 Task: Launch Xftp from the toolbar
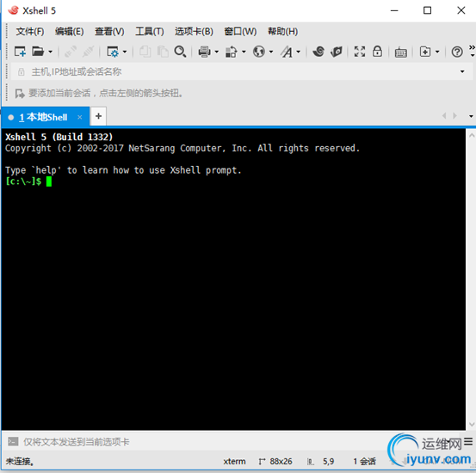(318, 52)
